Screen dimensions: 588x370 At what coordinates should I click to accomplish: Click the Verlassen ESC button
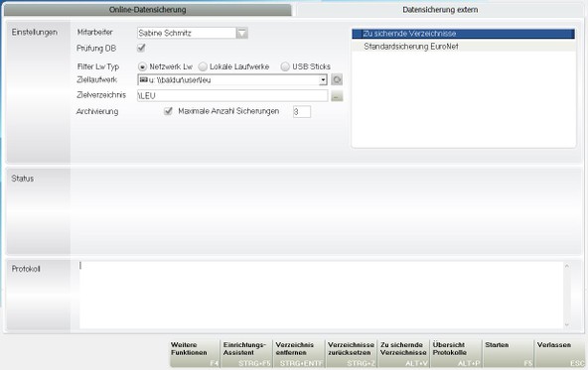click(x=560, y=353)
